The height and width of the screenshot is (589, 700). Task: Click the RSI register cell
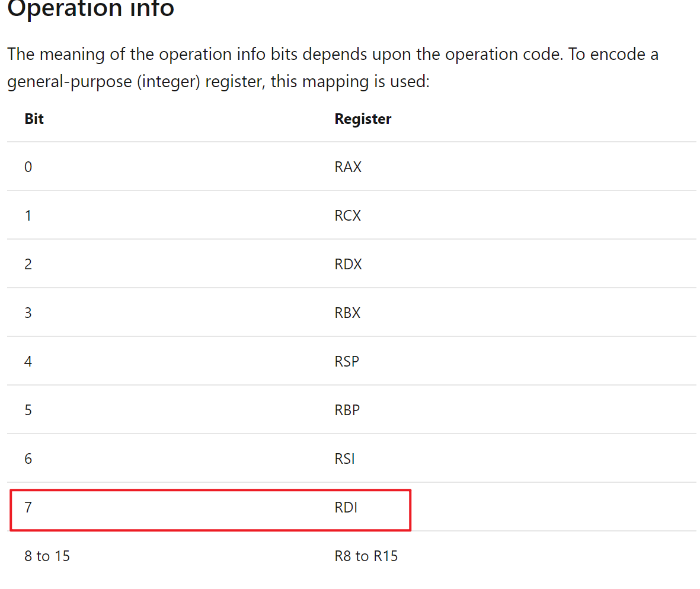(x=344, y=459)
